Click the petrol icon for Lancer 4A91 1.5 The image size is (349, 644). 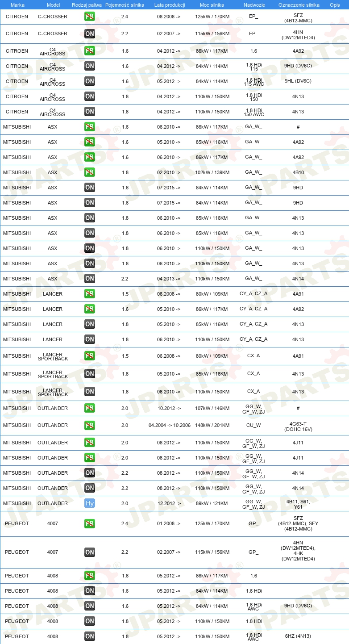[x=89, y=294]
